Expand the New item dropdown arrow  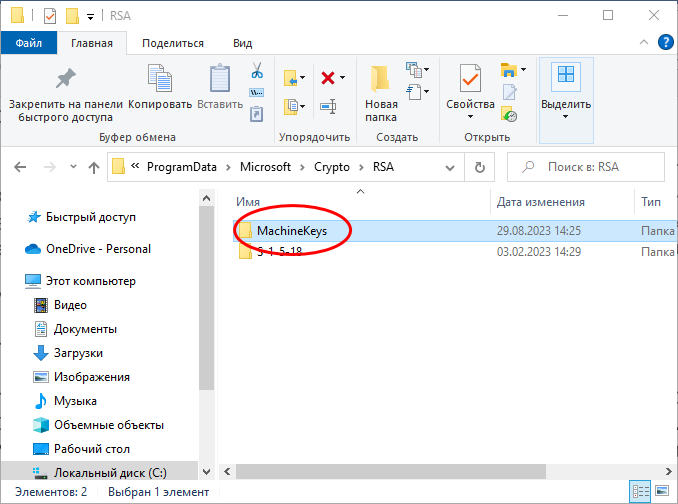(x=426, y=69)
